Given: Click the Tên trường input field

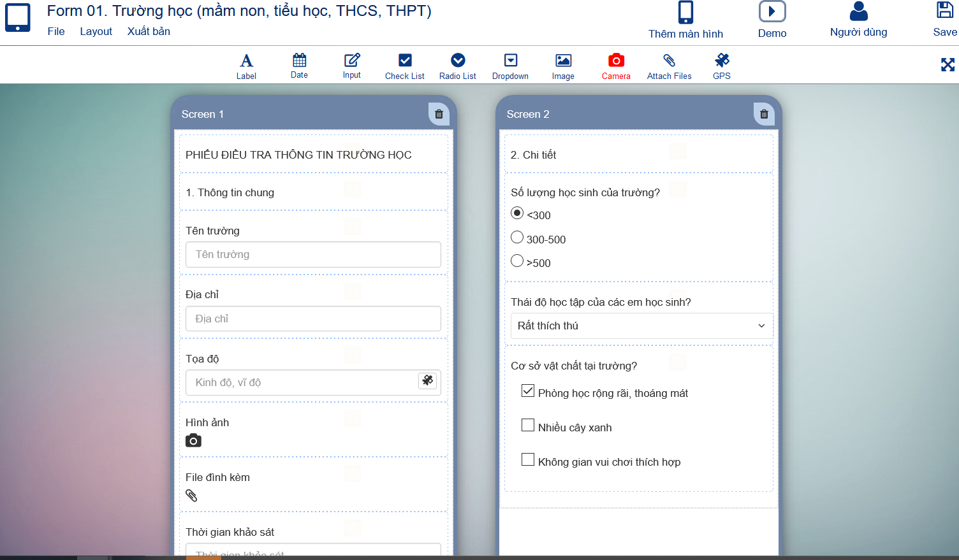Looking at the screenshot, I should [313, 254].
